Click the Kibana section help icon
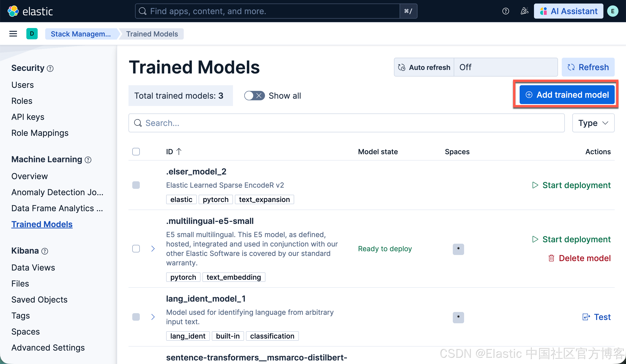626x364 pixels. (x=45, y=251)
